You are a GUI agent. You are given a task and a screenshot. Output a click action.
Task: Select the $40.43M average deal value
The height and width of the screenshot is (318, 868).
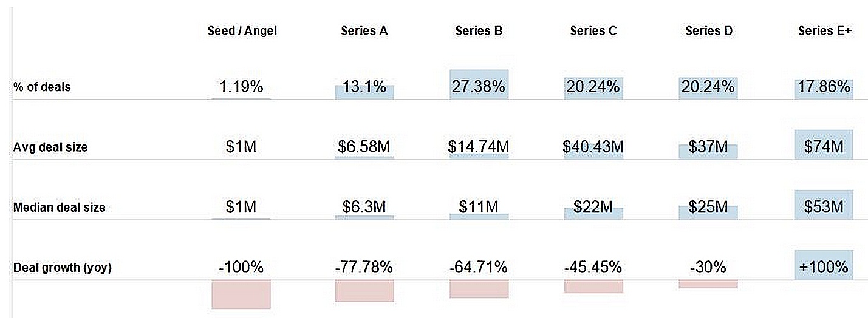pyautogui.click(x=593, y=147)
